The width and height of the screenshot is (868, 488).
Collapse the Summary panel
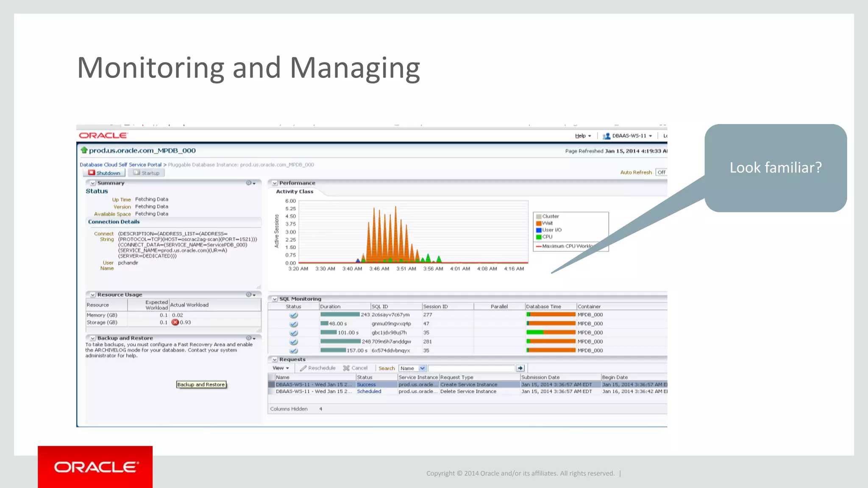(92, 183)
